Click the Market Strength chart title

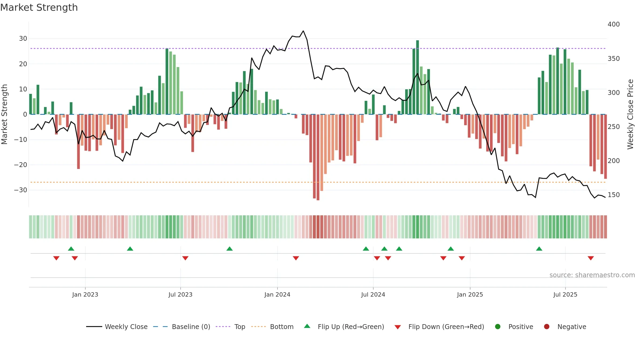(x=39, y=8)
